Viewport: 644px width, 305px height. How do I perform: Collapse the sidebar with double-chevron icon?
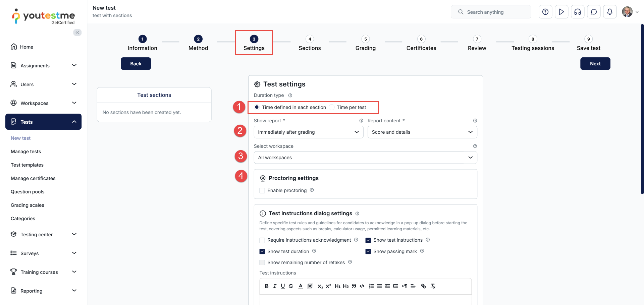pyautogui.click(x=77, y=33)
